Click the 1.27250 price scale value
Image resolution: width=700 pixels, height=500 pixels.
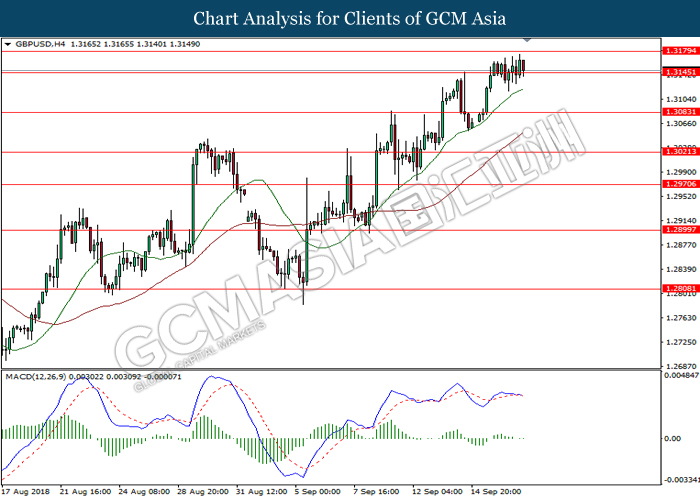pyautogui.click(x=681, y=342)
